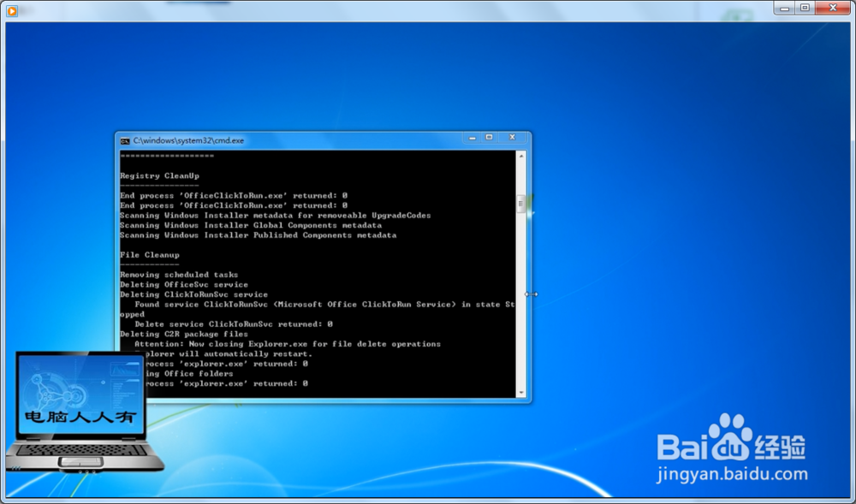The width and height of the screenshot is (856, 504).
Task: Click the orange player icon in outer window
Action: point(12,11)
